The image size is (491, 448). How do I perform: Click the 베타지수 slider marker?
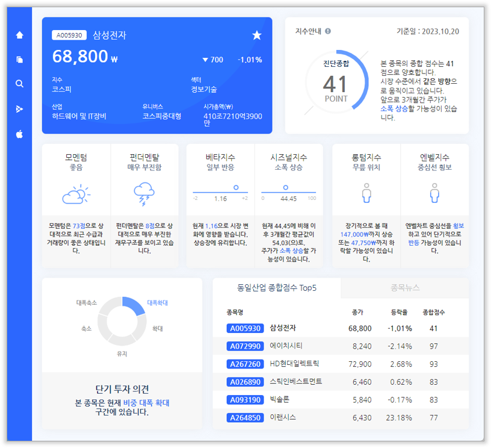pos(236,187)
